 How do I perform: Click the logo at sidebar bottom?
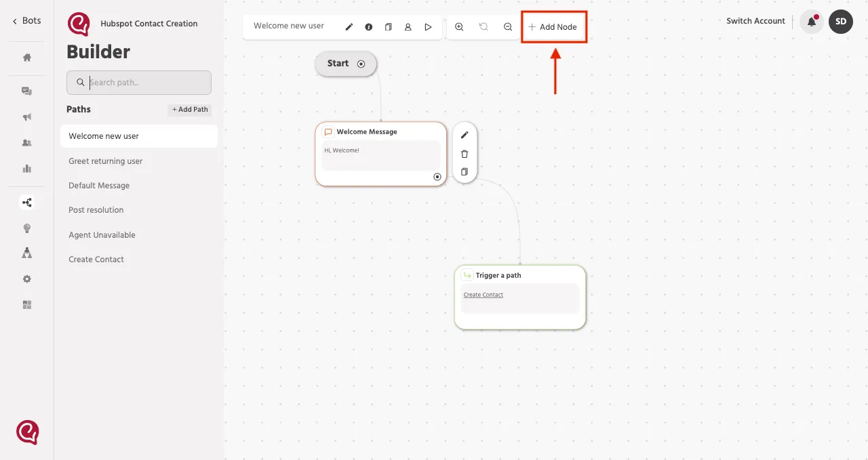point(28,432)
